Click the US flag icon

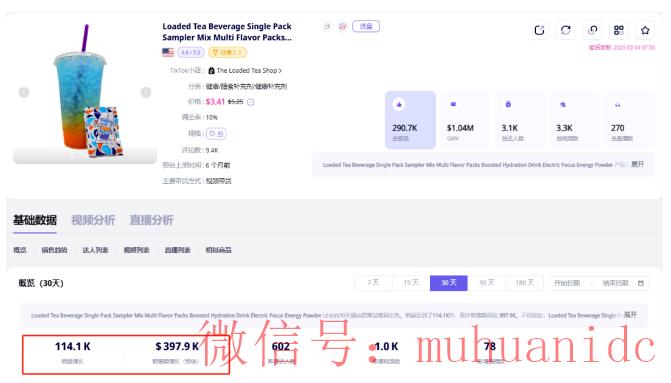tap(168, 52)
